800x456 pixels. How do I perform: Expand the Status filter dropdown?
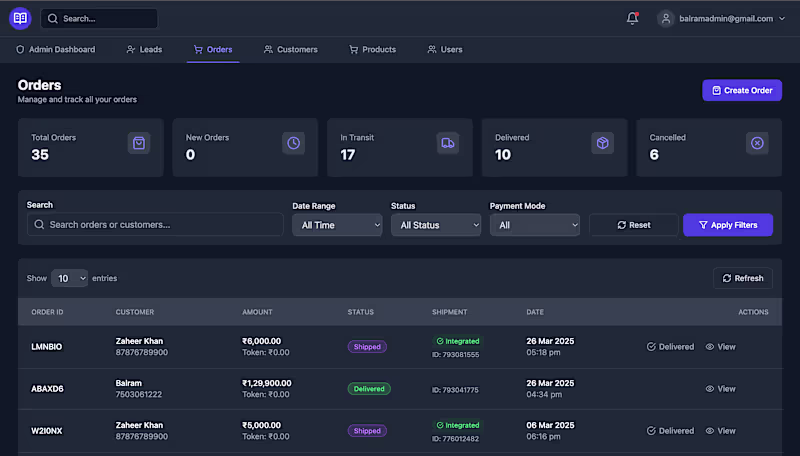click(x=435, y=225)
